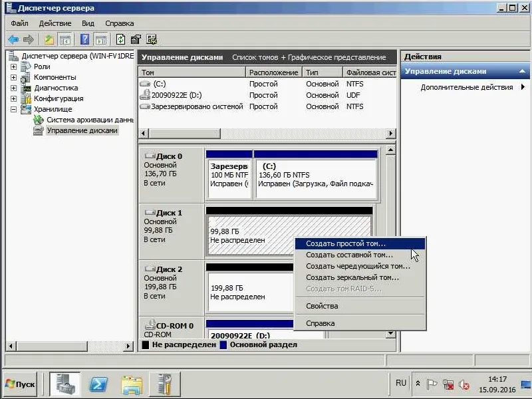Image resolution: width=532 pixels, height=399 pixels.
Task: Click the show/hide console tree icon
Action: pyautogui.click(x=65, y=40)
